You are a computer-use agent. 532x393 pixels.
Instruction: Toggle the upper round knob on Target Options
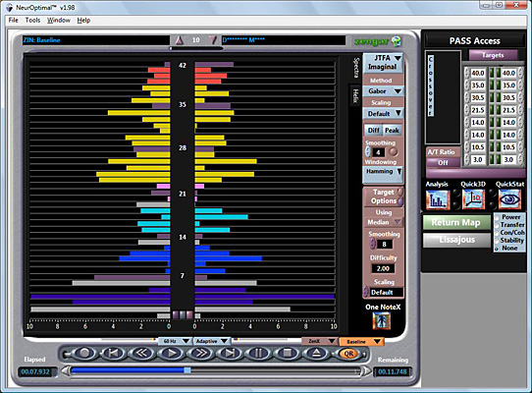tap(400, 193)
